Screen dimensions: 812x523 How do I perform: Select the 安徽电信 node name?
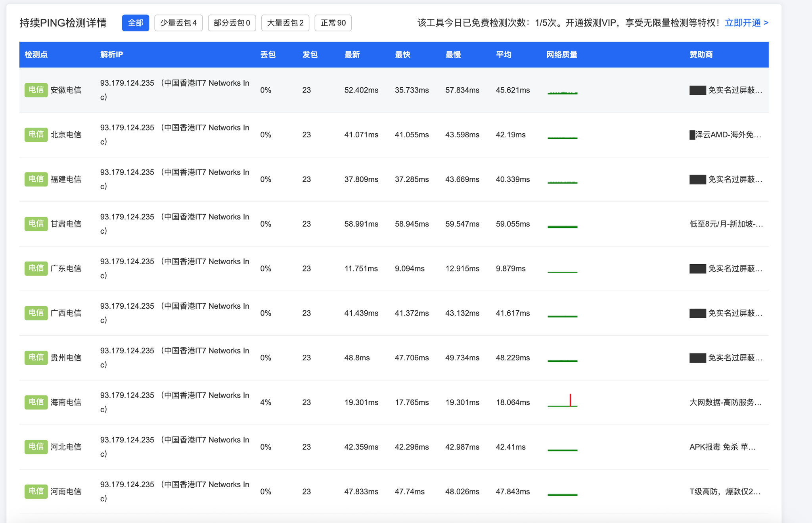[x=66, y=90]
